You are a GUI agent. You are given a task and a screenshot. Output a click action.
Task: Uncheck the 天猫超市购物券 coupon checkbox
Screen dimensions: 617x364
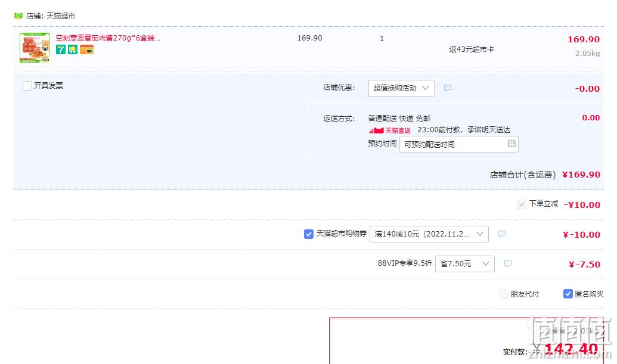tap(309, 234)
